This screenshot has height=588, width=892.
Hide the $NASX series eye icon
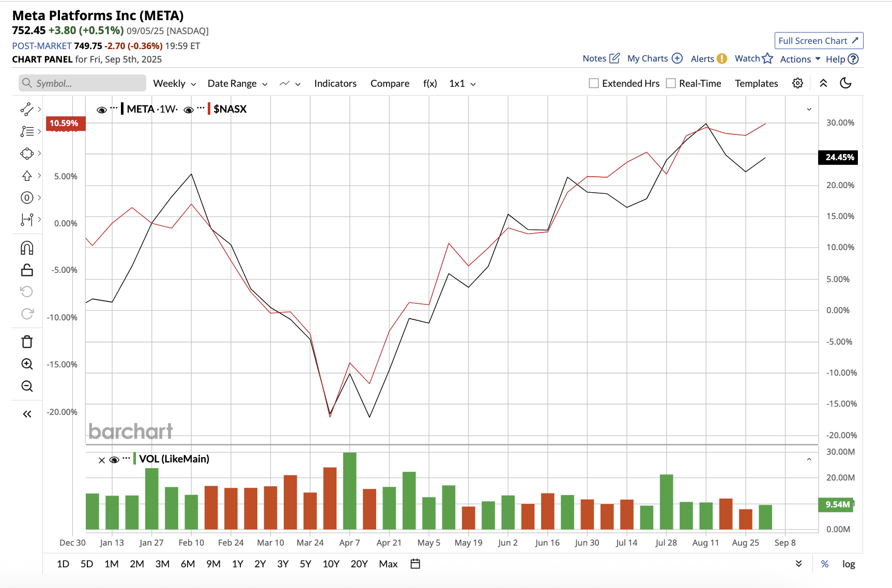point(189,110)
